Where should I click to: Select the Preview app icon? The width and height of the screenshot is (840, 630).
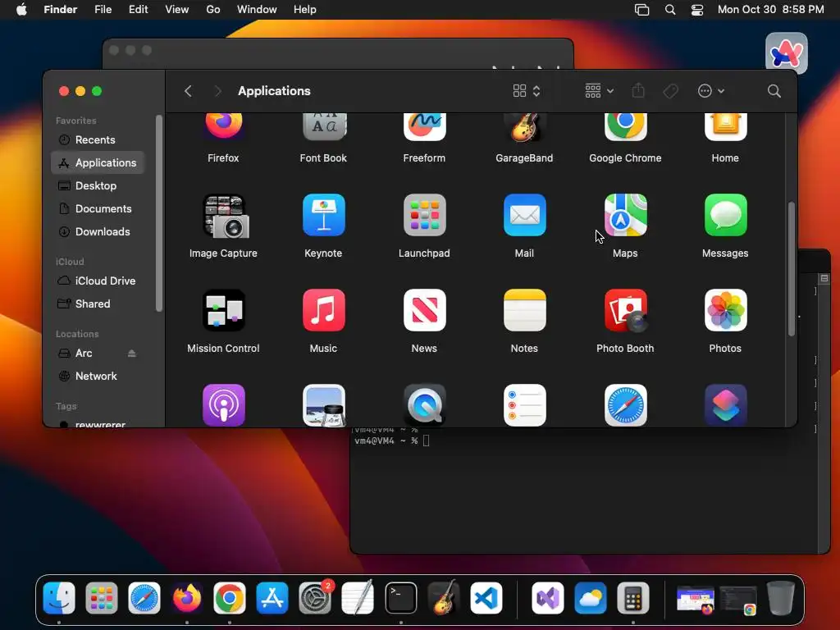pyautogui.click(x=323, y=405)
